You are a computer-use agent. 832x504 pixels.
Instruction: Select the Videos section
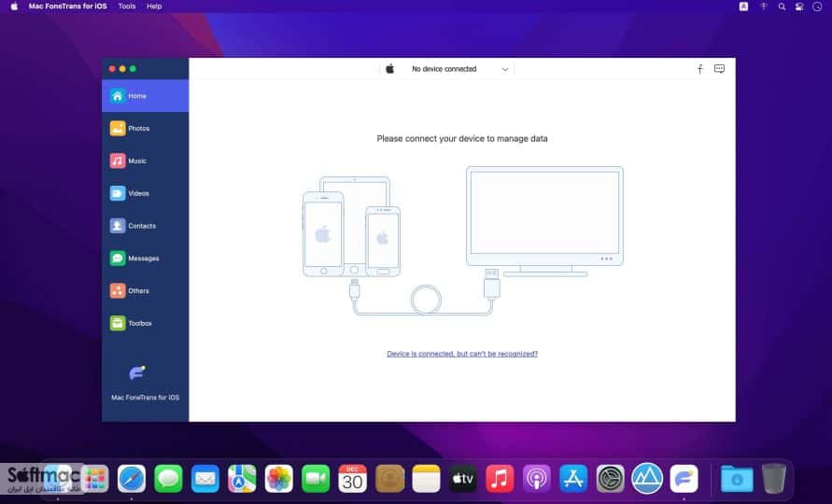pyautogui.click(x=145, y=193)
